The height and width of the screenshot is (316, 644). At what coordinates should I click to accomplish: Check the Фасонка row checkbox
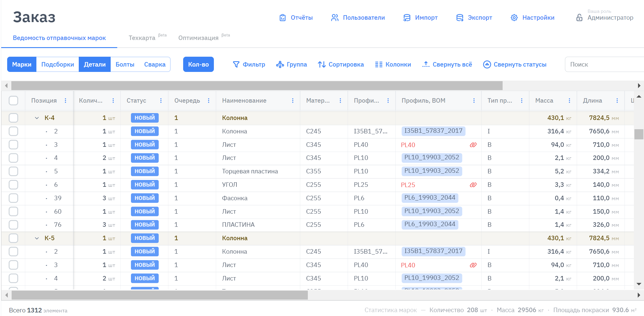(13, 198)
